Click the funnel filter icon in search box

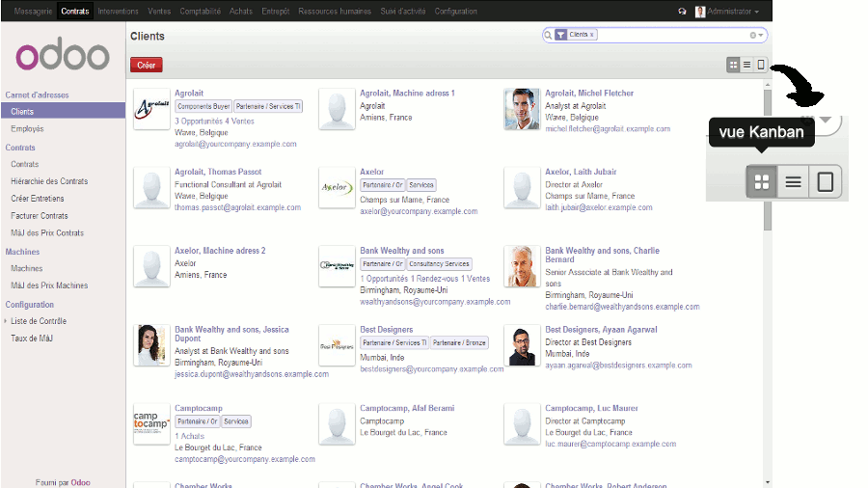(x=560, y=35)
